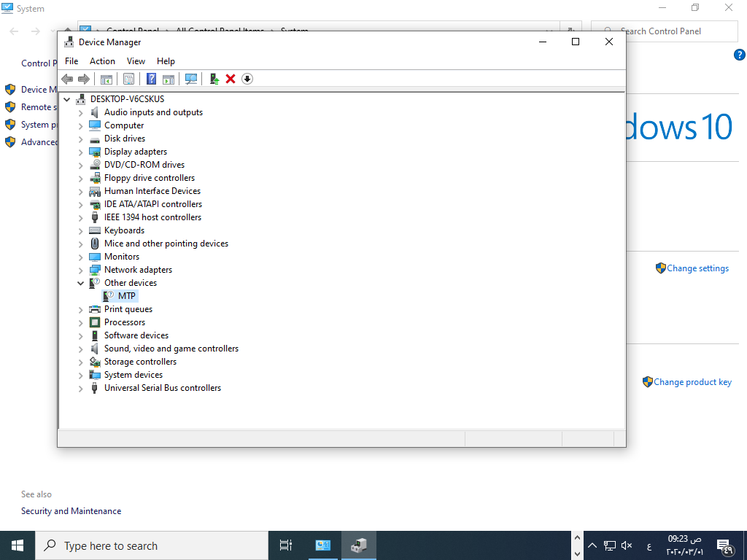Screen dimensions: 747x560
Task: Open Security and Maintenance link
Action: (x=71, y=511)
